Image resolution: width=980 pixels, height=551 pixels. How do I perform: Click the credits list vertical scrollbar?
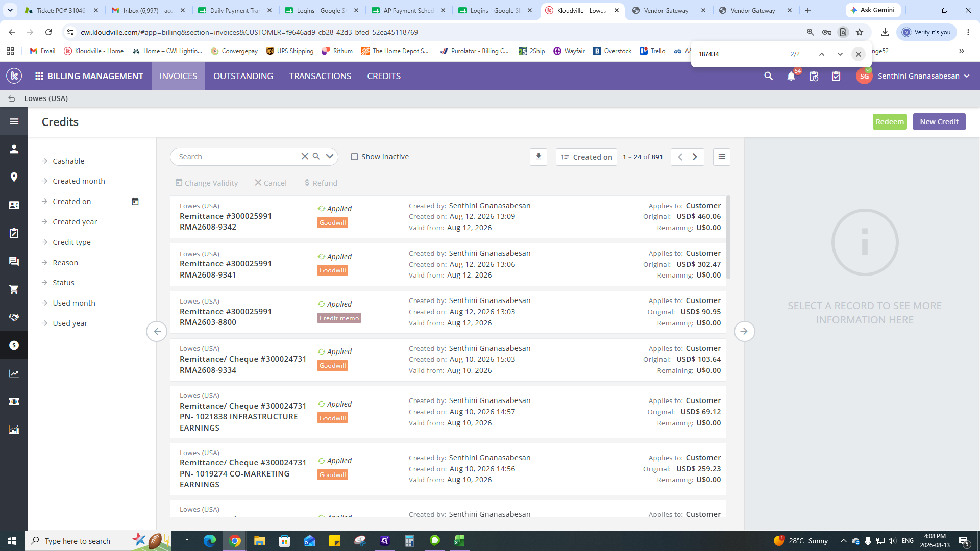click(728, 237)
